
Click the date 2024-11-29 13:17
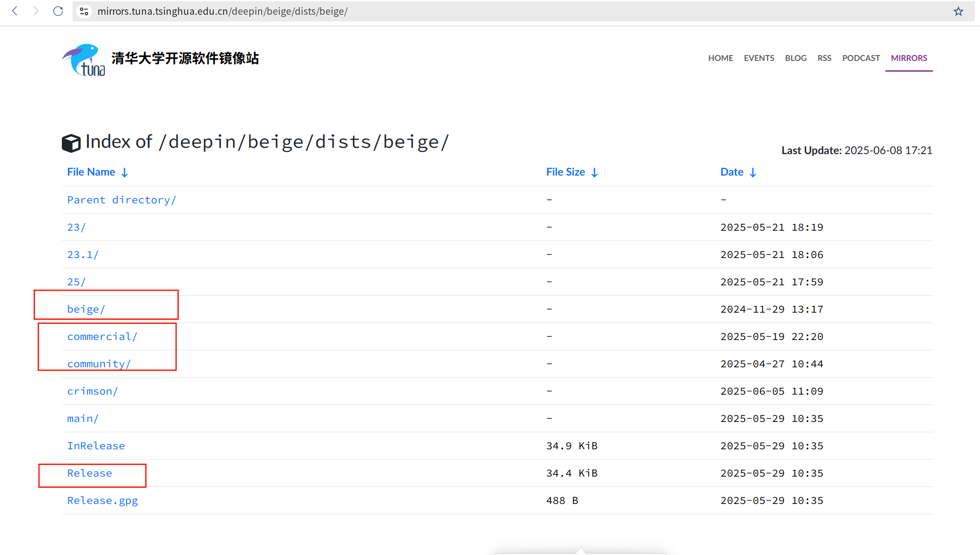772,309
